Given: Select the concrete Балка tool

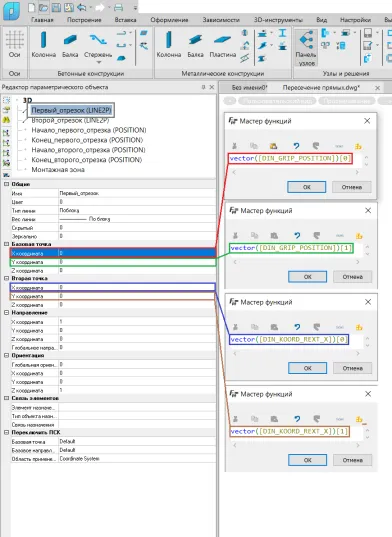Looking at the screenshot, I should (70, 44).
